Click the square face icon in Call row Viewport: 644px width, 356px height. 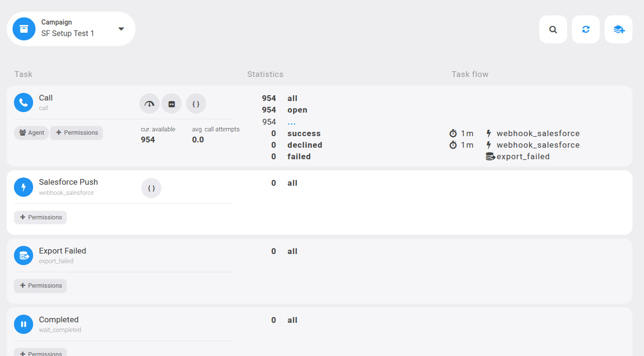click(172, 103)
